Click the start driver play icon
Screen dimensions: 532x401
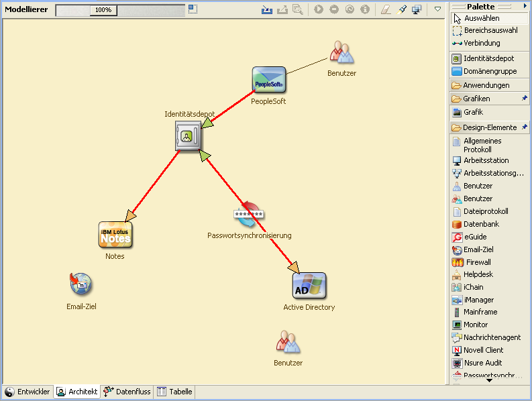coord(318,9)
